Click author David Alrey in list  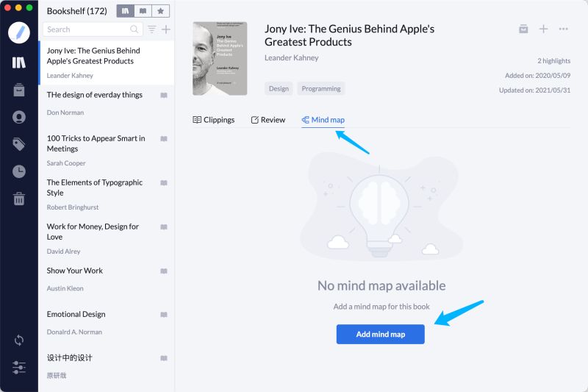[x=63, y=252]
